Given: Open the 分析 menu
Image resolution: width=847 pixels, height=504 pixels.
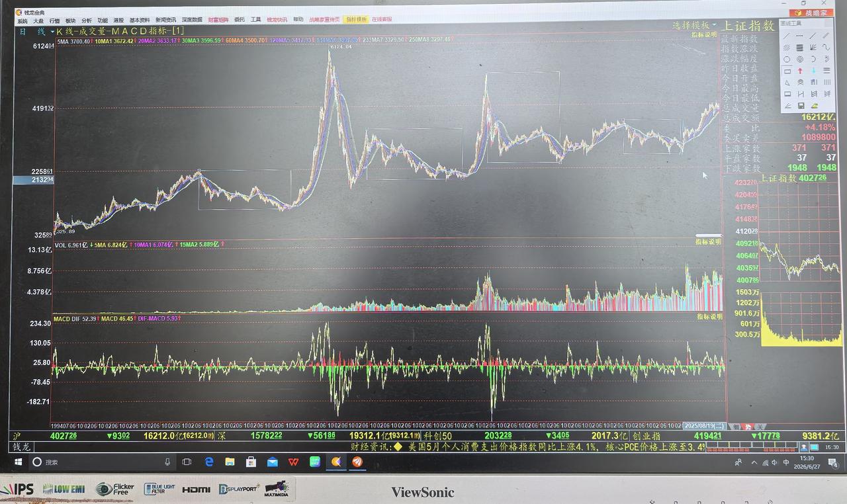Looking at the screenshot, I should click(87, 20).
